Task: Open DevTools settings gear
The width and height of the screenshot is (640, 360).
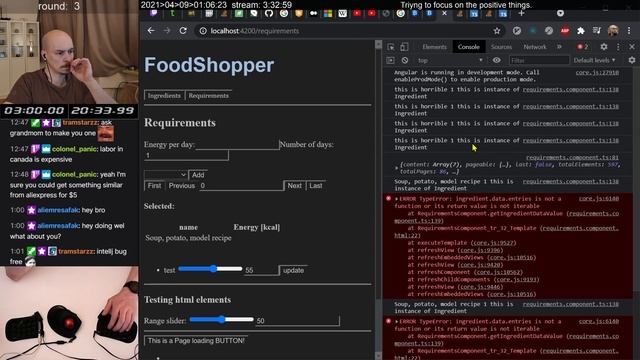Action: [x=604, y=47]
